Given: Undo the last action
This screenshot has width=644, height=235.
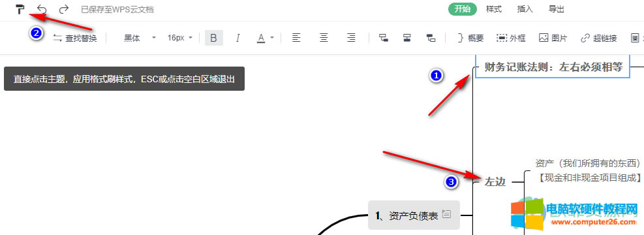Looking at the screenshot, I should (x=42, y=9).
